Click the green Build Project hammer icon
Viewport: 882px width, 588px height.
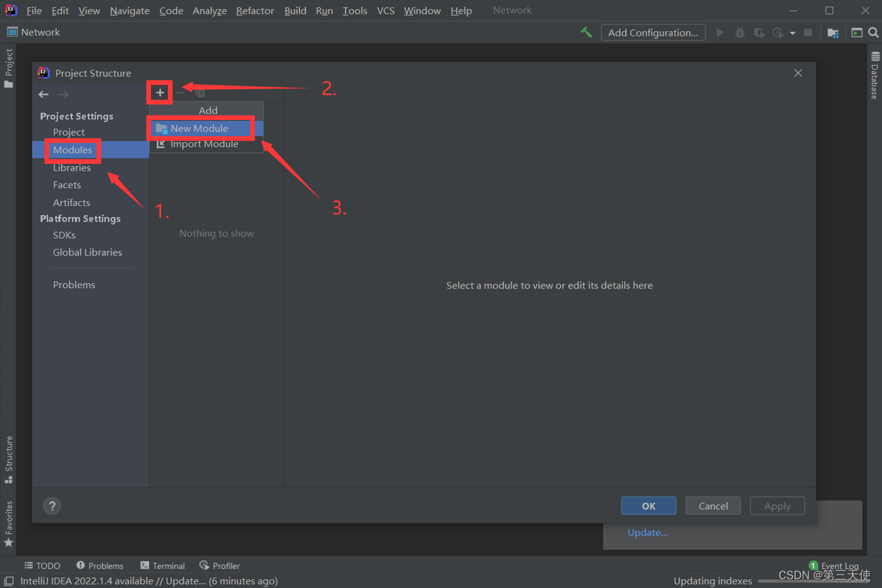point(586,32)
